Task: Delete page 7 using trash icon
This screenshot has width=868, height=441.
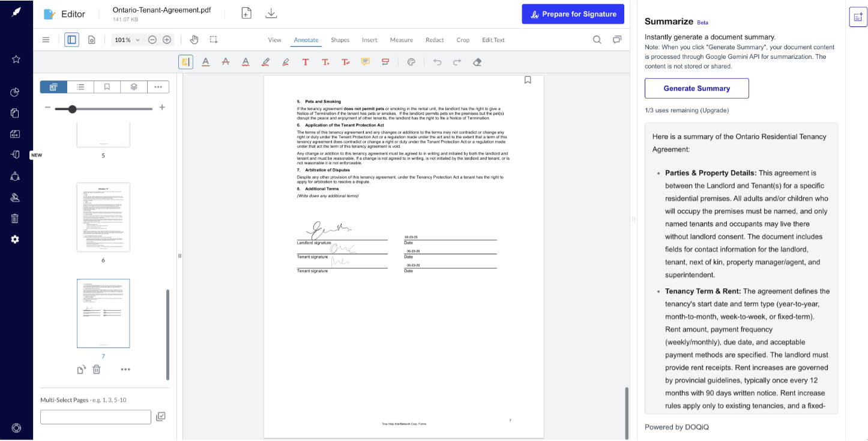Action: pos(97,370)
